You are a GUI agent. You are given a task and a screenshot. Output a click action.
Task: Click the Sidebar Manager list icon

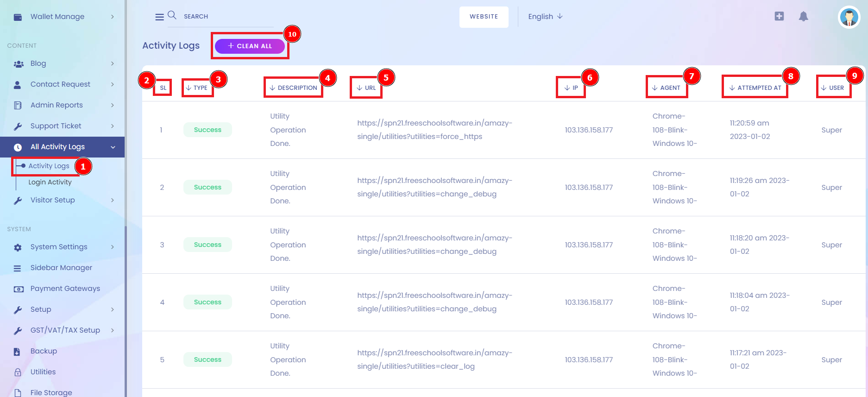(x=18, y=268)
